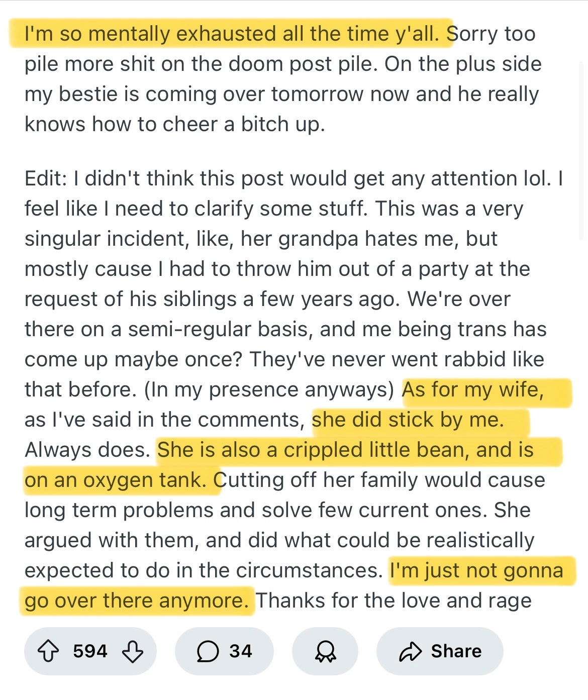The image size is (588, 700).
Task: Tap highlighted "go over there anymore." text
Action: pyautogui.click(x=137, y=601)
